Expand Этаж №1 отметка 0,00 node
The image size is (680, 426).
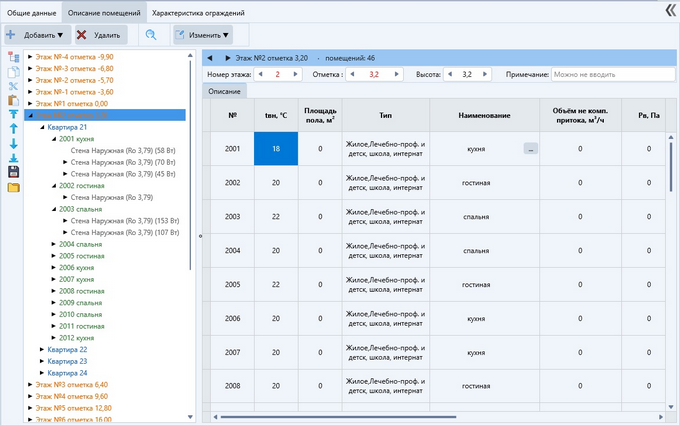(x=30, y=103)
